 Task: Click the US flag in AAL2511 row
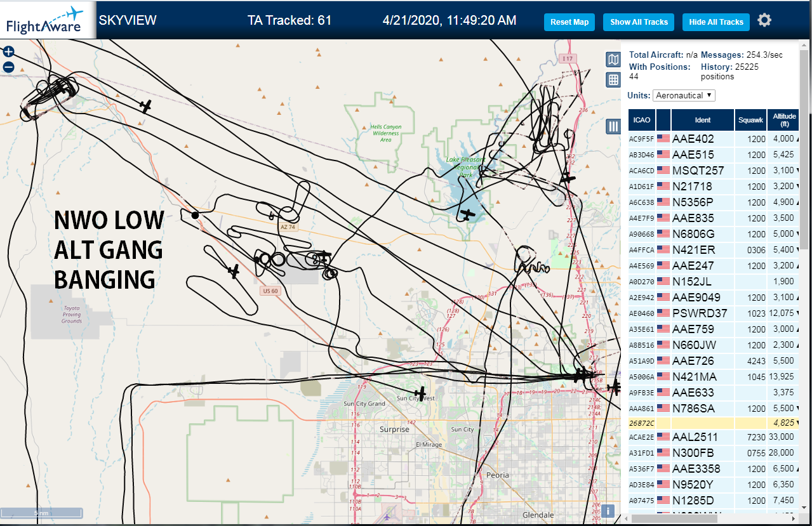pos(663,437)
